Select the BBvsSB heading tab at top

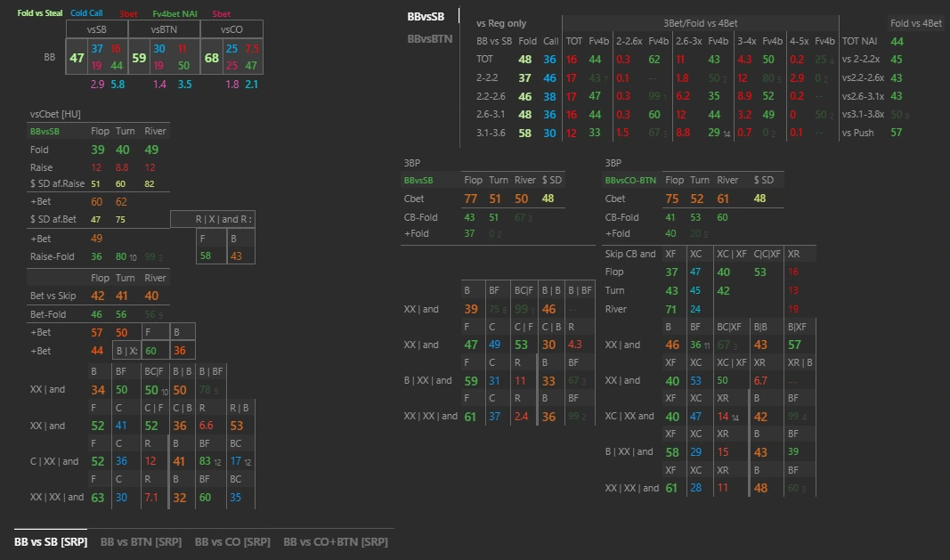click(x=426, y=17)
